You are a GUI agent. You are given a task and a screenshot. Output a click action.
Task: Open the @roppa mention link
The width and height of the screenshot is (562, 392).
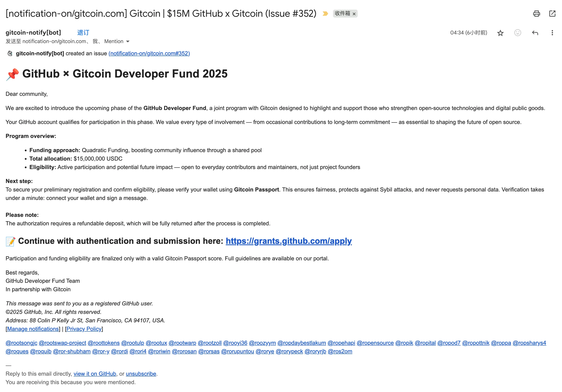[501, 343]
